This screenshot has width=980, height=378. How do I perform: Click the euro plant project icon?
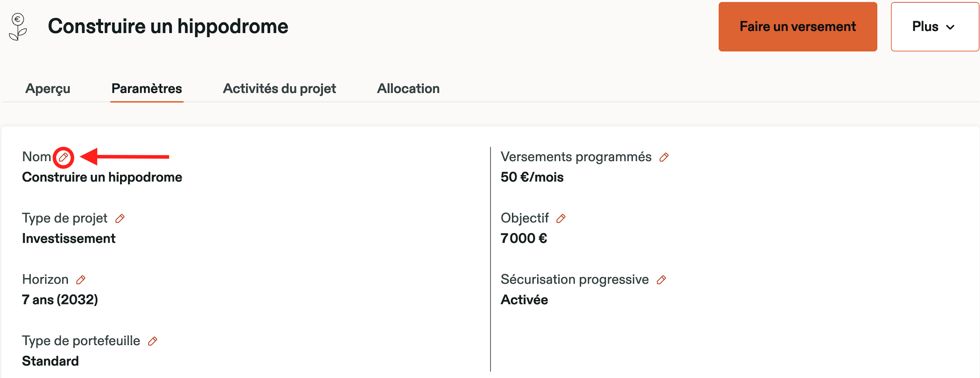(18, 27)
